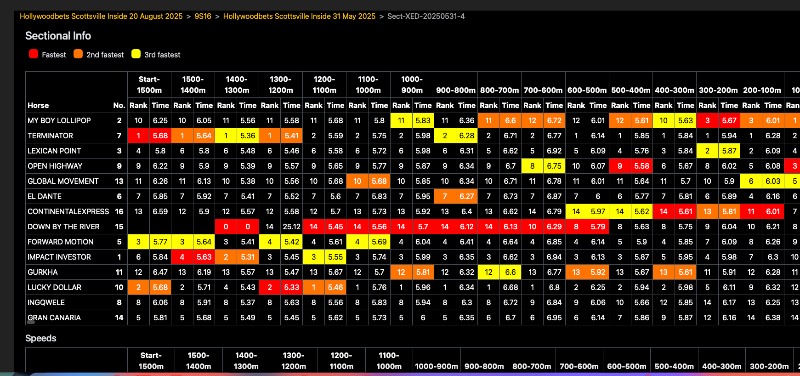Click the red Fastest legend swatch
Viewport: 800px width, 376px height.
tap(34, 54)
